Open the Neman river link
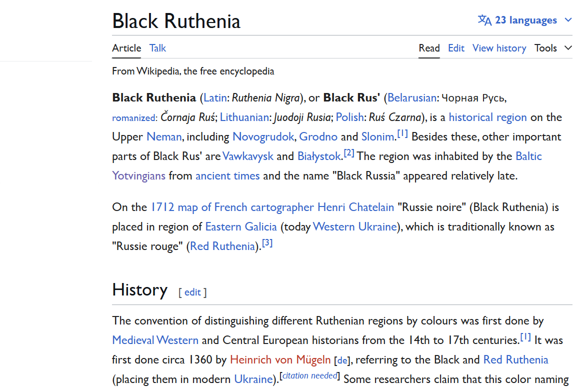This screenshot has width=582, height=392. click(x=164, y=137)
